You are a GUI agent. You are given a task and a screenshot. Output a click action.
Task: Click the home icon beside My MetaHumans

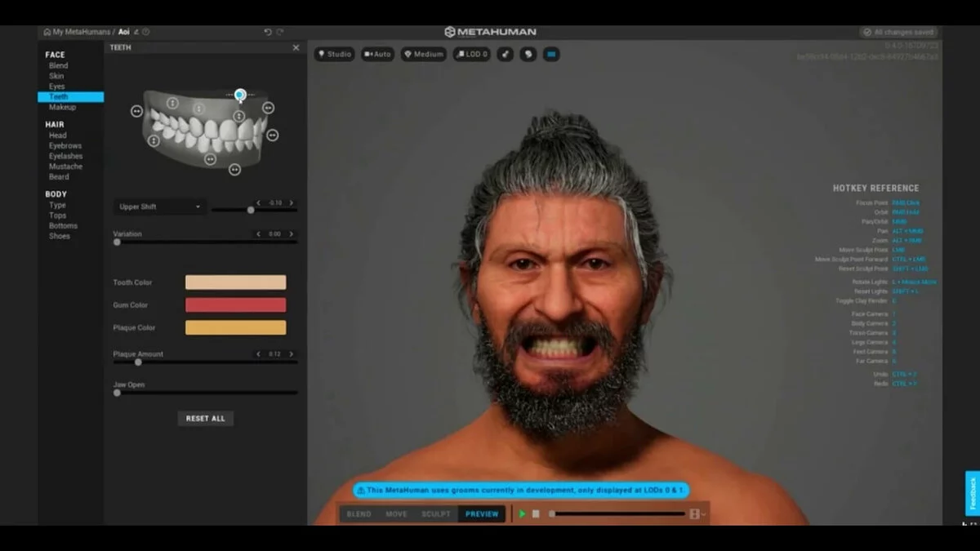(47, 32)
